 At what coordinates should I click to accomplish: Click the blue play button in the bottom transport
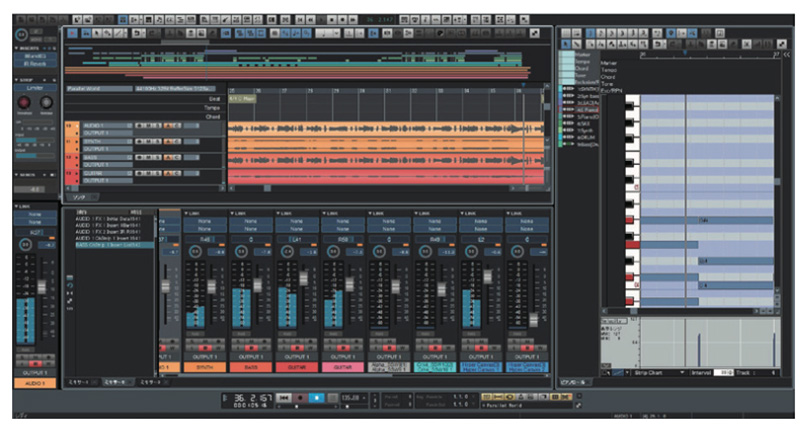tap(317, 398)
